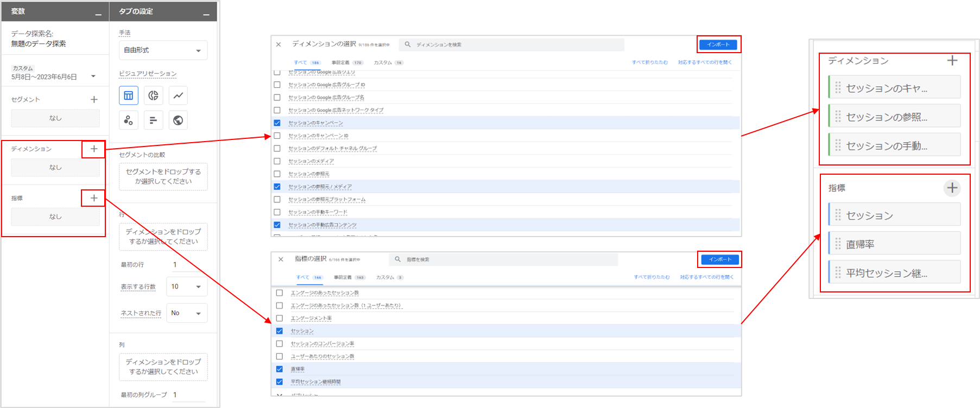The width and height of the screenshot is (980, 408).
Task: Uncheck セッションの参照元 / メディア checkbox
Action: pos(277,187)
